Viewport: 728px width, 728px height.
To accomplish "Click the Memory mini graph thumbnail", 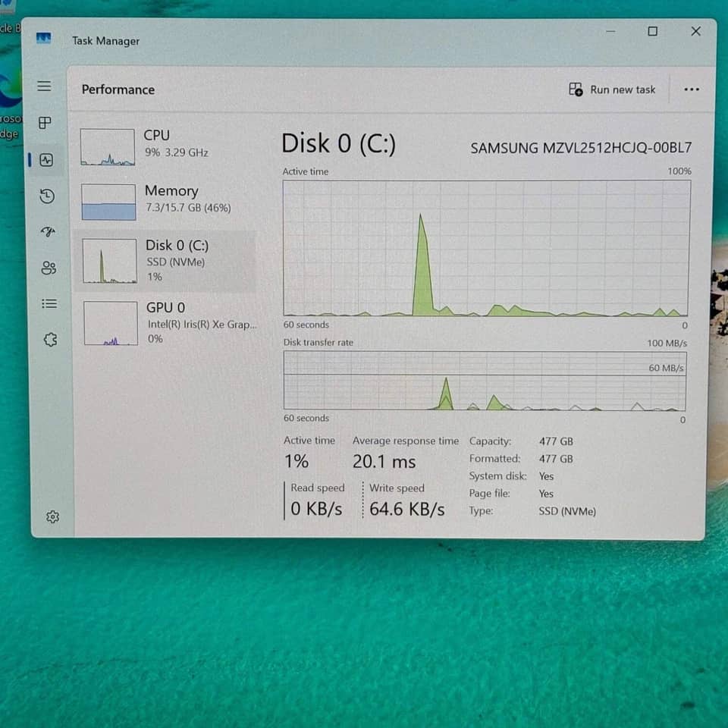I will pyautogui.click(x=108, y=202).
